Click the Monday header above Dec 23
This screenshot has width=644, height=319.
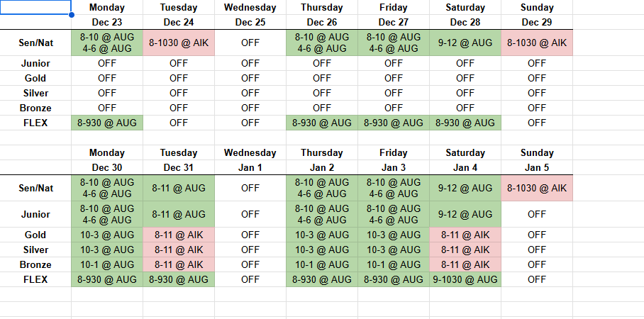(x=107, y=8)
